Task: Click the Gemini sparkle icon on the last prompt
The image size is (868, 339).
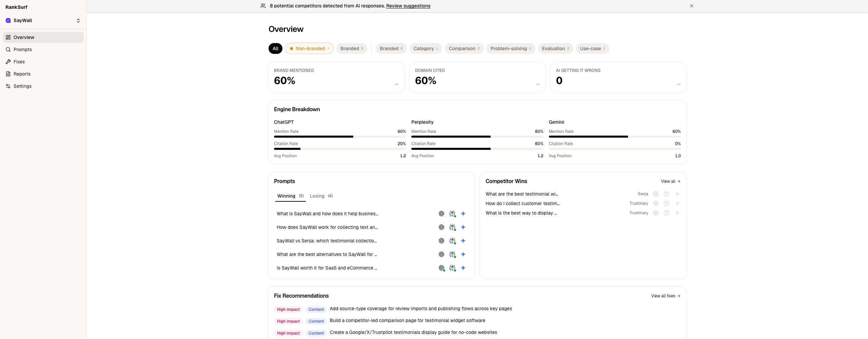Action: [x=463, y=268]
